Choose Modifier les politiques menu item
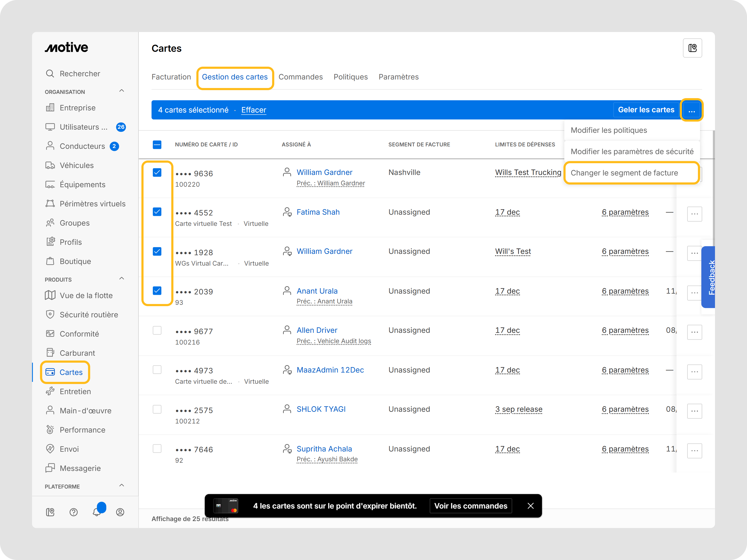 coord(632,130)
